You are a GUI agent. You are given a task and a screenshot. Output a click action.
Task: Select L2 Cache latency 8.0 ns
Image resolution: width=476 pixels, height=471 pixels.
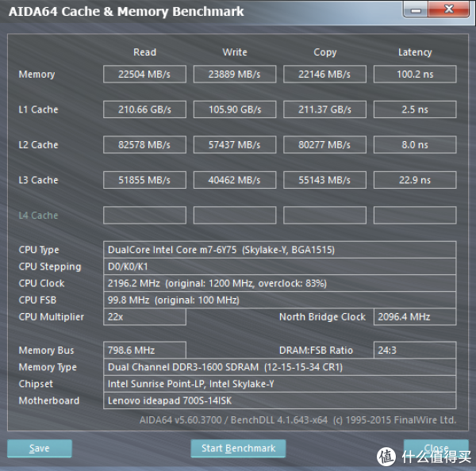(x=415, y=145)
